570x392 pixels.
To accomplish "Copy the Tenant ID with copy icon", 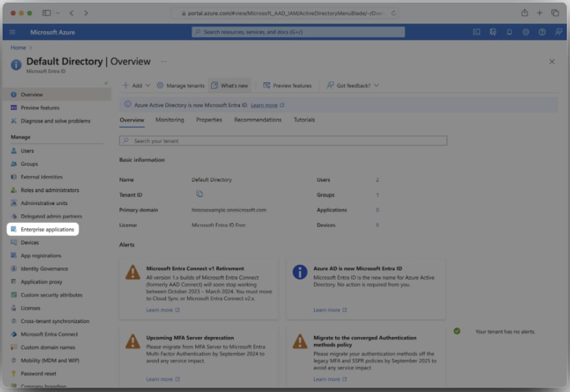I will point(199,193).
